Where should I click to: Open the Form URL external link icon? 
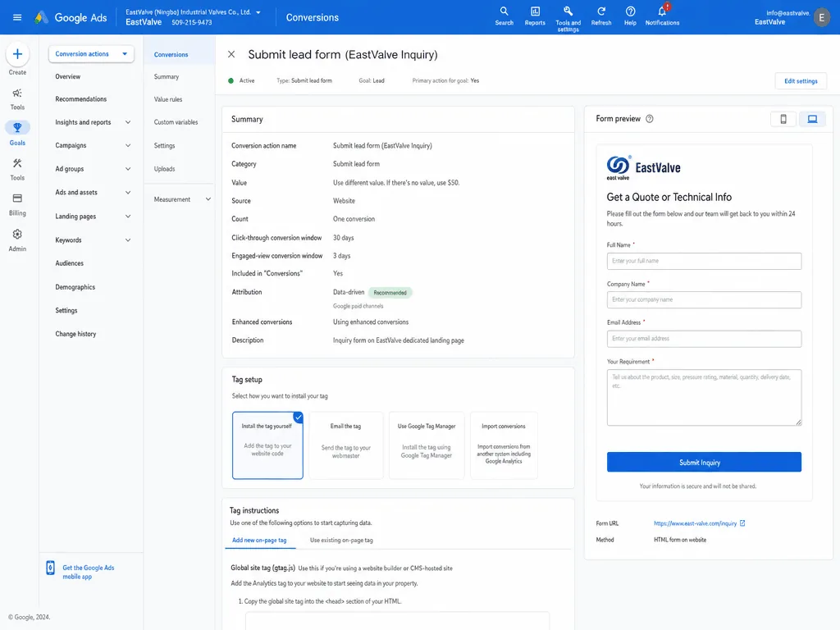tap(742, 523)
